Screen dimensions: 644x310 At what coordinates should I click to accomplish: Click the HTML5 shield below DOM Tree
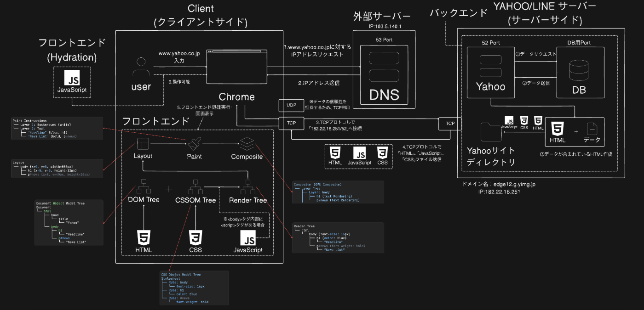pyautogui.click(x=144, y=238)
